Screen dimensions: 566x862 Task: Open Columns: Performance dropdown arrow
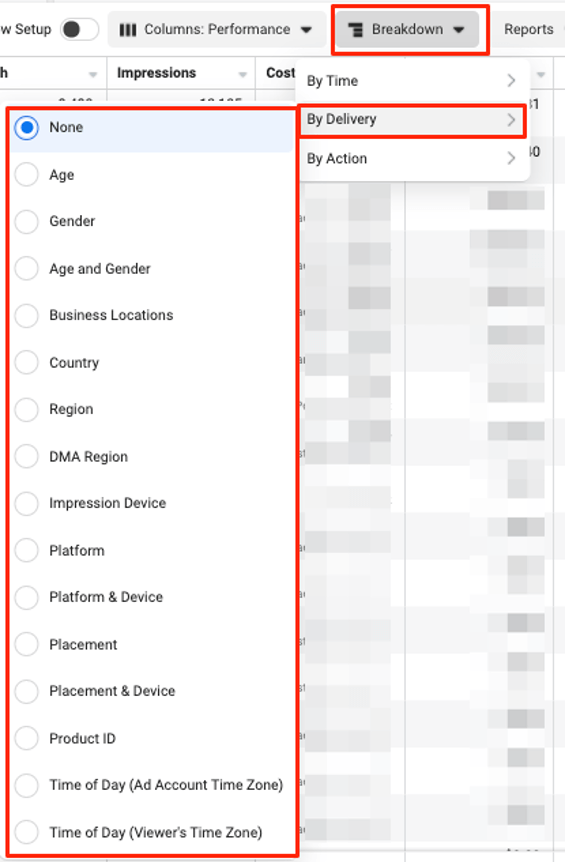307,30
